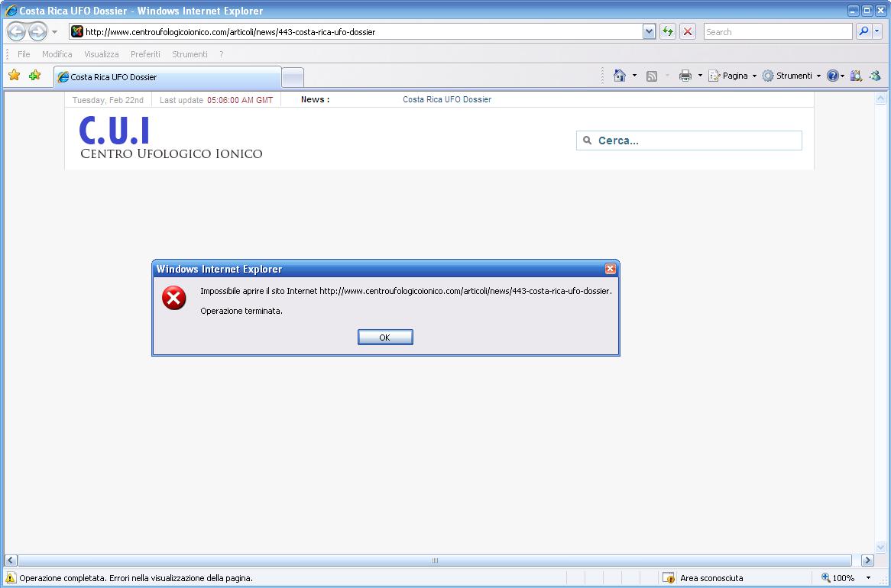
Task: Click the horizontal scrollbar right arrow
Action: pyautogui.click(x=867, y=561)
